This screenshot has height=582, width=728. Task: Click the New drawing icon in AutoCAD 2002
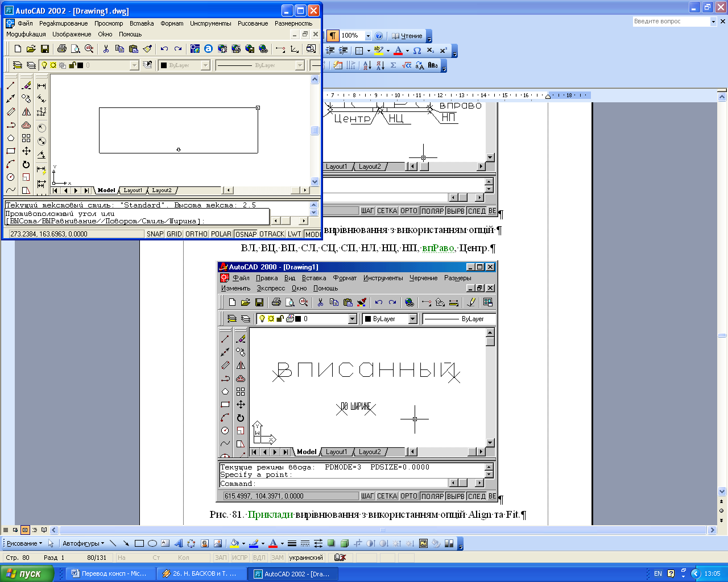coord(18,49)
